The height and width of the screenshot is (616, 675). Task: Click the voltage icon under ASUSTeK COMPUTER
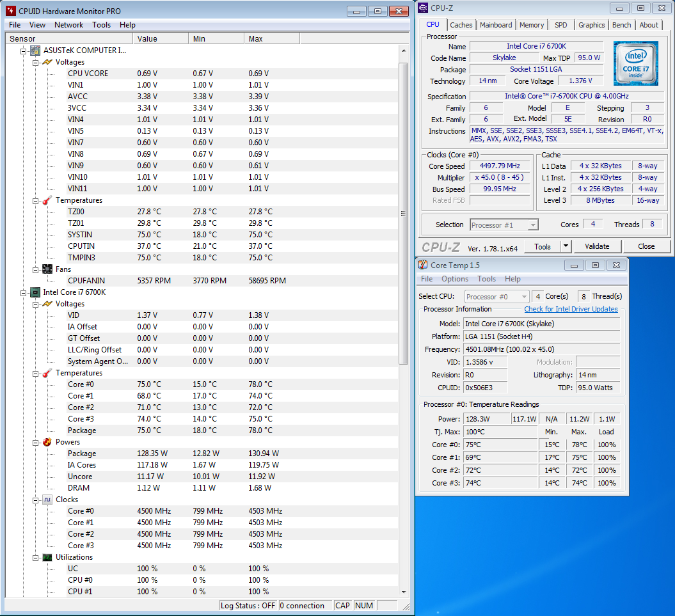[x=47, y=62]
